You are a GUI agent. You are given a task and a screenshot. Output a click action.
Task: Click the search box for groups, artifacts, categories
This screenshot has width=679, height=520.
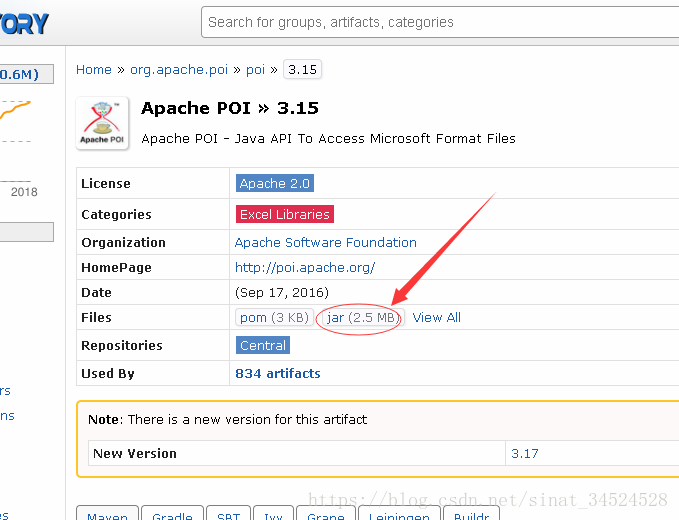pyautogui.click(x=440, y=22)
